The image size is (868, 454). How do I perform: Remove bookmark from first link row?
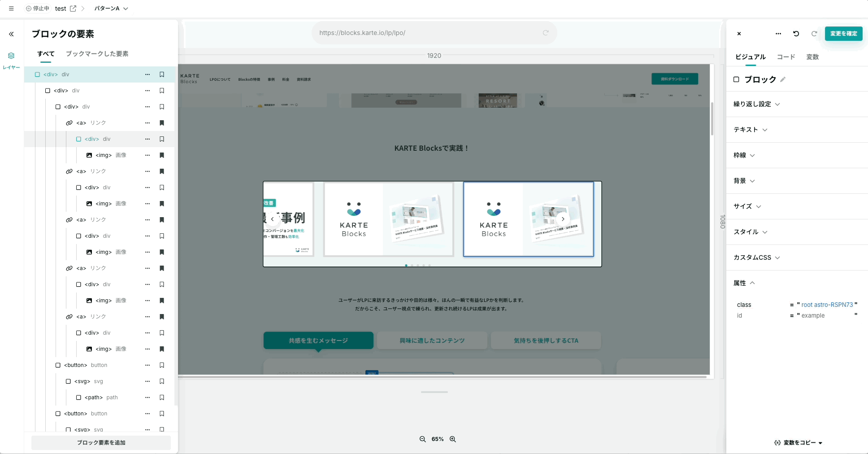point(162,123)
